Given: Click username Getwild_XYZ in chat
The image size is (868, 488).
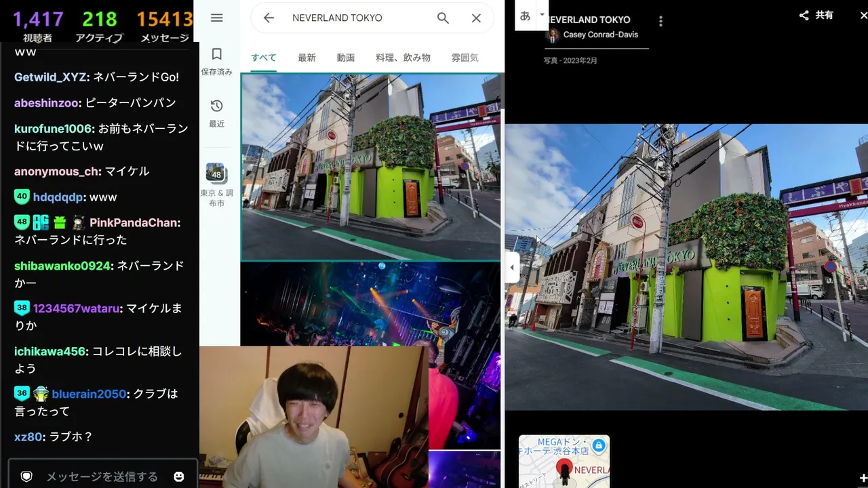Looking at the screenshot, I should [50, 77].
